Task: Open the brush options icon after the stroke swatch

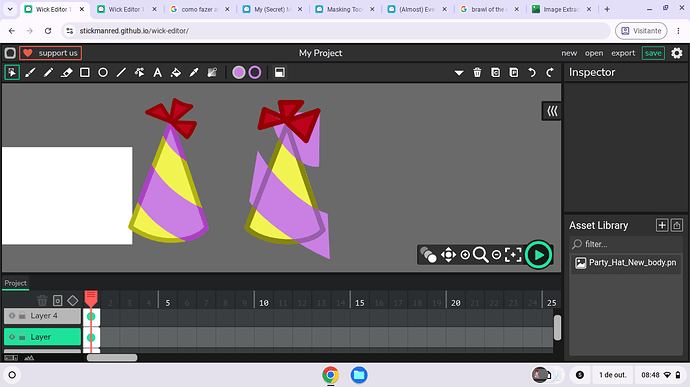Action: tap(279, 72)
